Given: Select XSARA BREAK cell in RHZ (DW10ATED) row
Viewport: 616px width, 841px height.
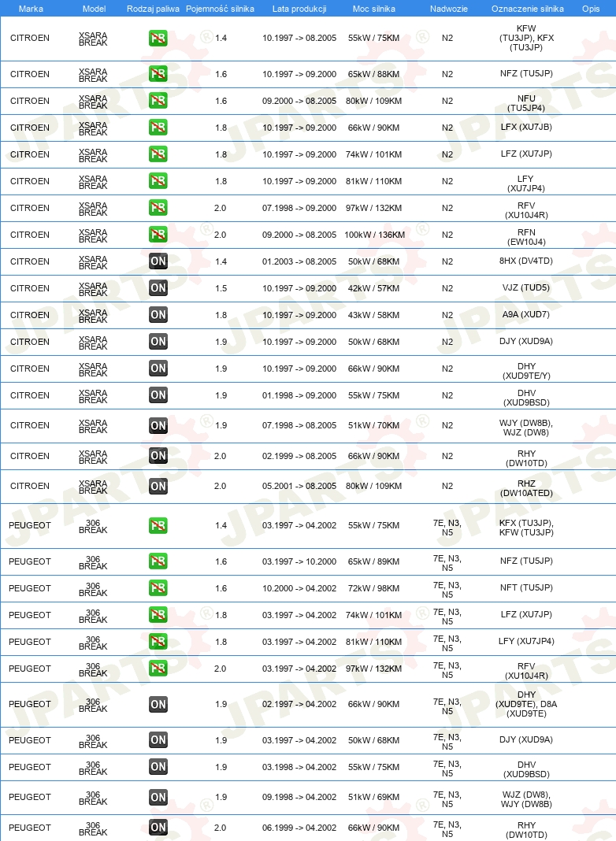Looking at the screenshot, I should 93,487.
